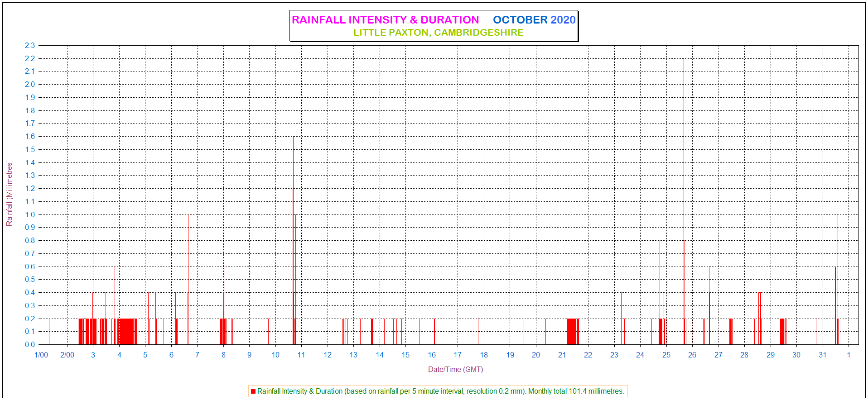Screen dimensions: 868x400
Task: Click y-axis value 2.2
Action: [x=30, y=58]
